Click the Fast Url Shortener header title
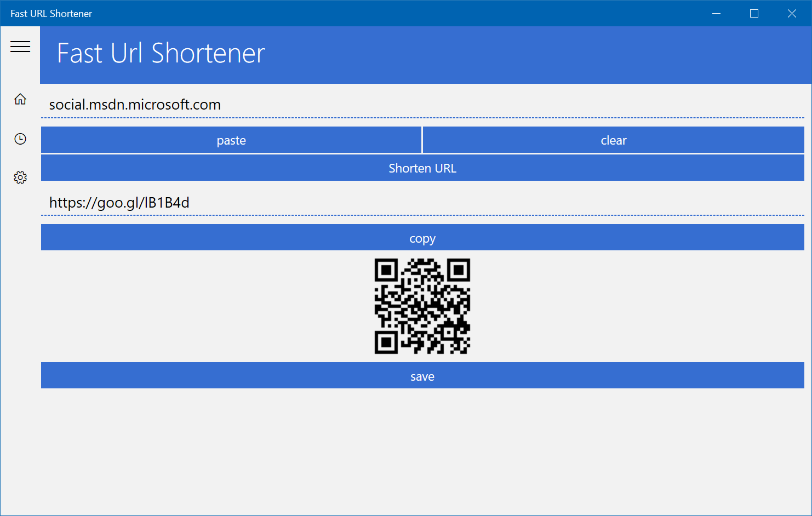812x516 pixels. pyautogui.click(x=161, y=54)
